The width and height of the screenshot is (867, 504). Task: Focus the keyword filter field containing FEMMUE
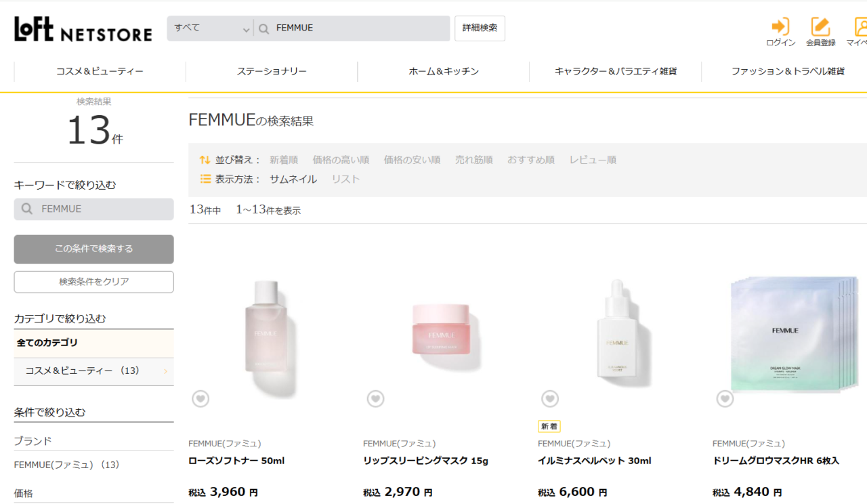(93, 209)
